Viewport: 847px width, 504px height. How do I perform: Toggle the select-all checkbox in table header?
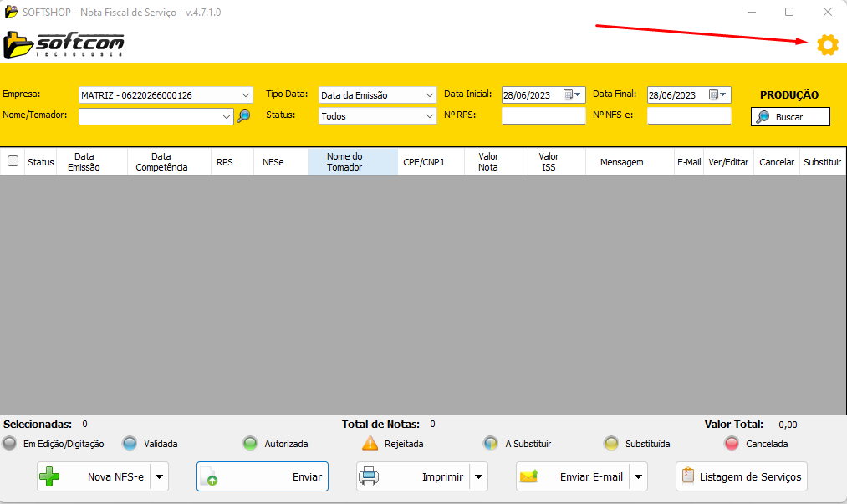[x=13, y=161]
